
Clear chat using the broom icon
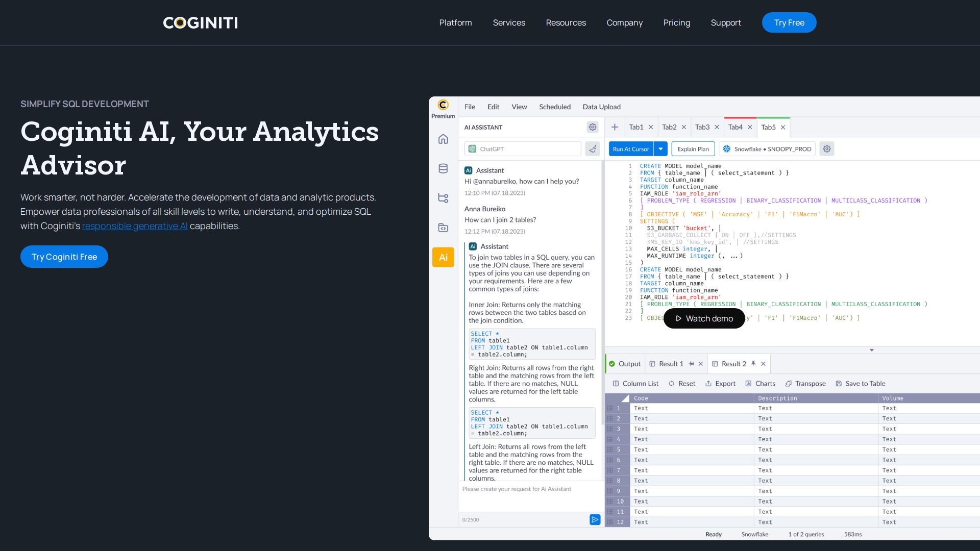592,149
